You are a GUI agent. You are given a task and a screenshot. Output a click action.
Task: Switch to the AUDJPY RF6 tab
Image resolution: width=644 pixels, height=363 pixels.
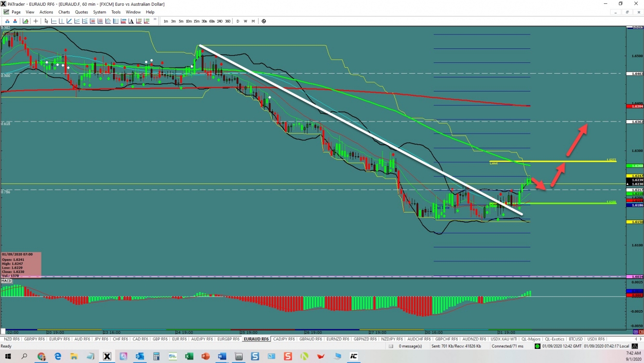click(202, 339)
